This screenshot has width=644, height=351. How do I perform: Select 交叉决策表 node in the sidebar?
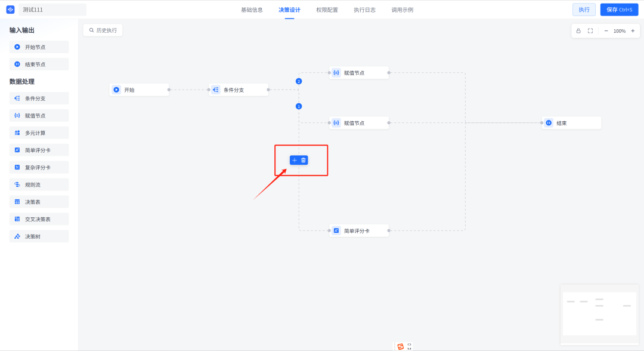(x=39, y=219)
